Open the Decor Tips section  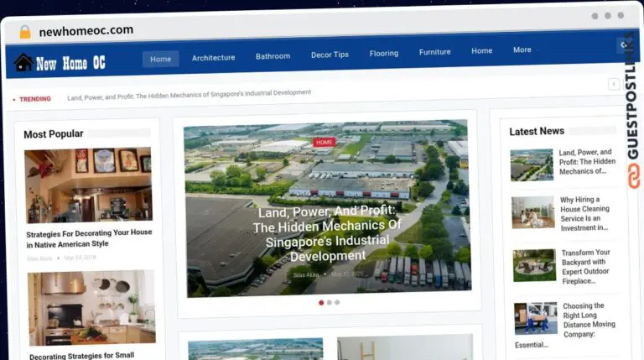point(330,55)
